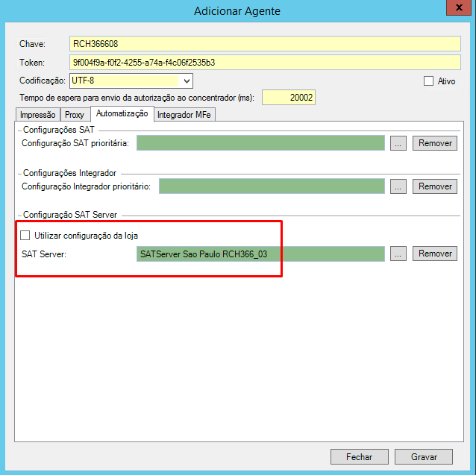This screenshot has width=476, height=475.
Task: Remove the Integrador prioritário configuration
Action: point(435,186)
